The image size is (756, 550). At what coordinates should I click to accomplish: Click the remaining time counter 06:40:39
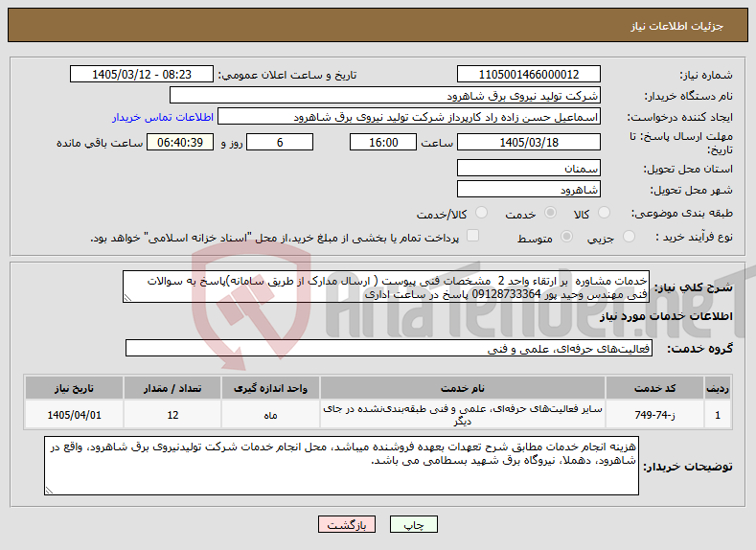(x=180, y=142)
